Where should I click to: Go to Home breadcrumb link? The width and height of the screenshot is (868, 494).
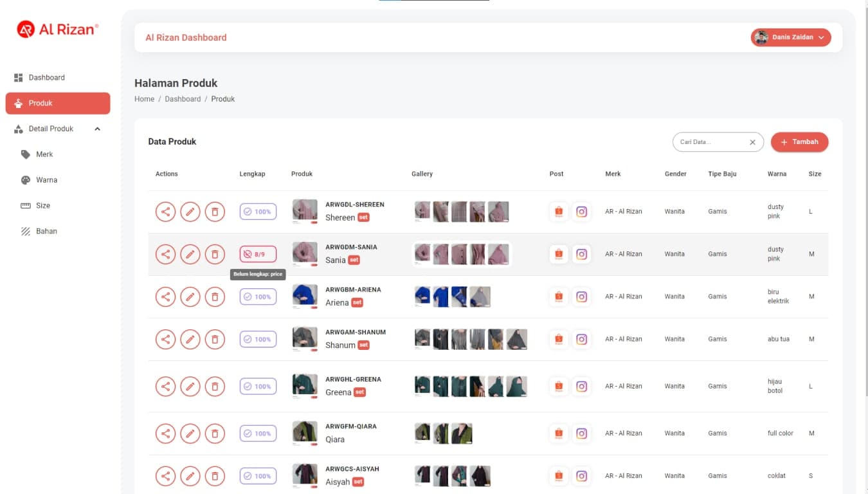coord(144,99)
